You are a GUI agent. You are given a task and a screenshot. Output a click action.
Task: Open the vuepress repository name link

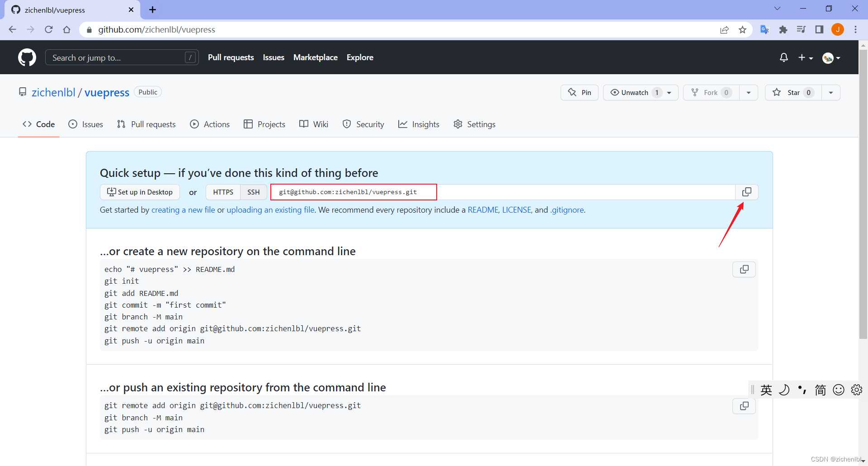click(107, 92)
